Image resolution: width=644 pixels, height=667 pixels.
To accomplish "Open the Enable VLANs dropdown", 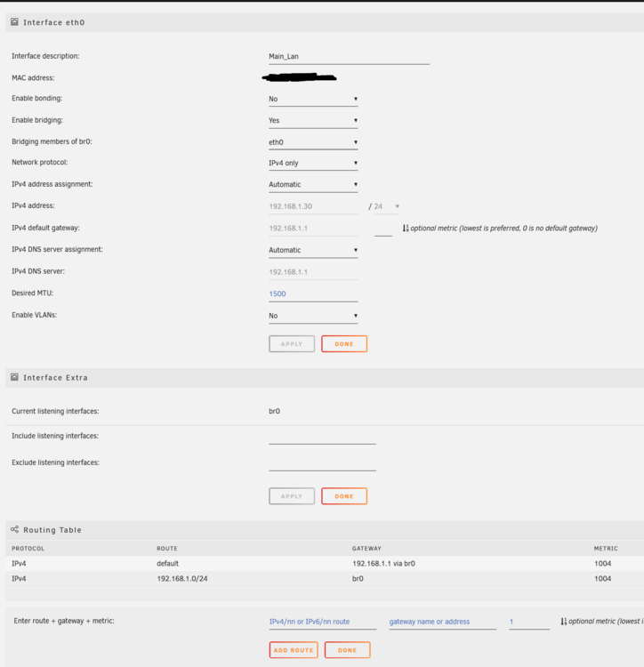I will [313, 316].
